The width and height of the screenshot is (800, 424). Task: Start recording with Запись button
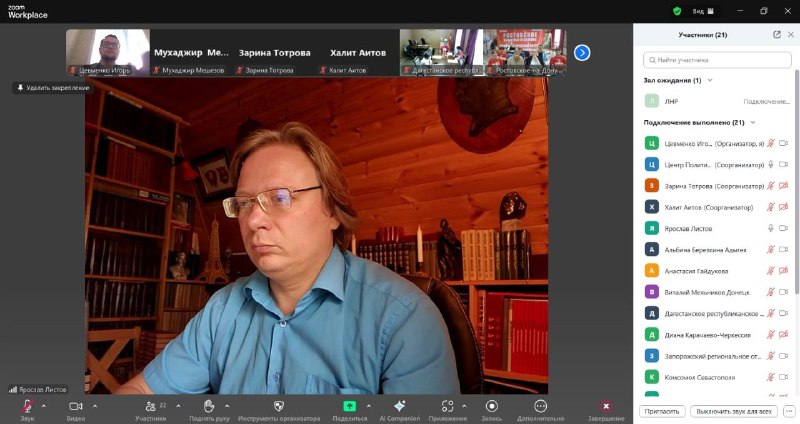[x=491, y=410]
